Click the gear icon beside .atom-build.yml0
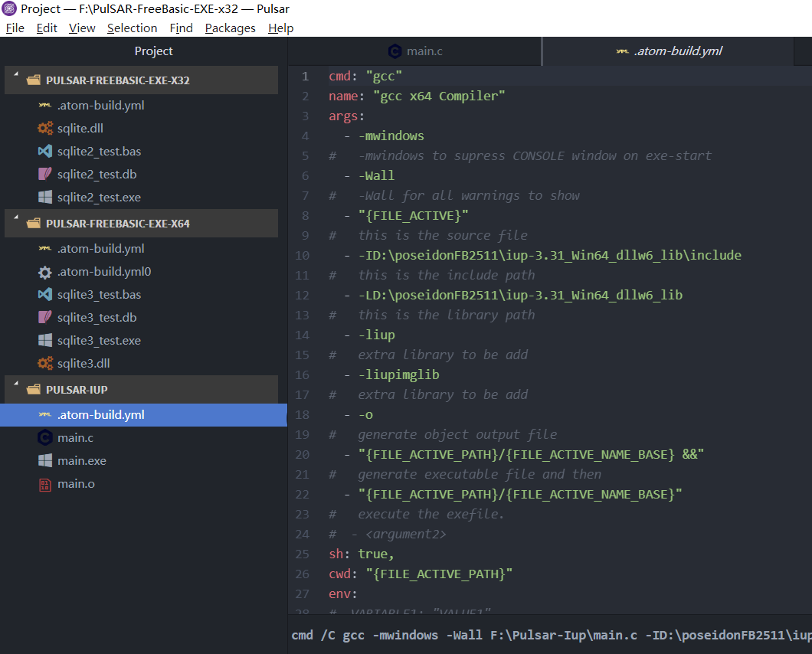812x654 pixels. click(45, 272)
